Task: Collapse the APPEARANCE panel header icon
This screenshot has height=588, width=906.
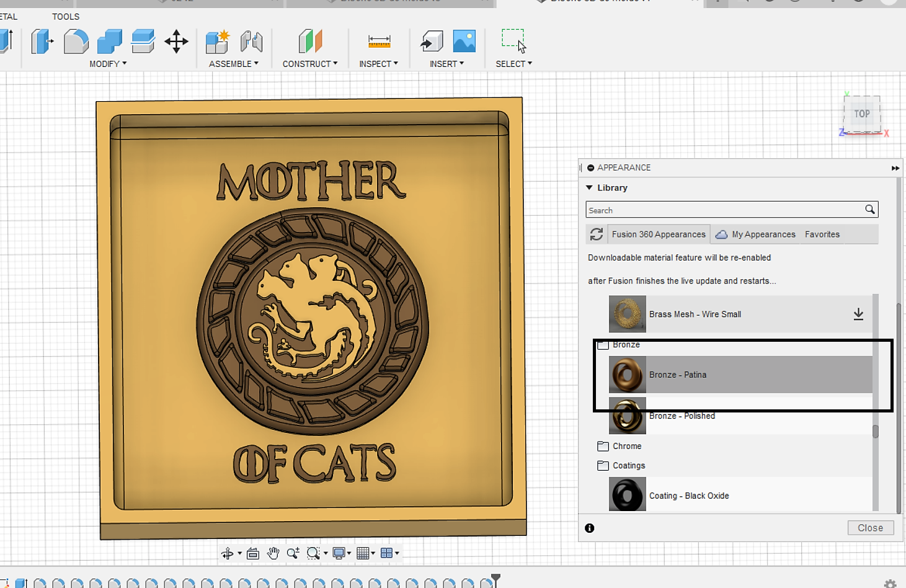Action: click(x=590, y=167)
